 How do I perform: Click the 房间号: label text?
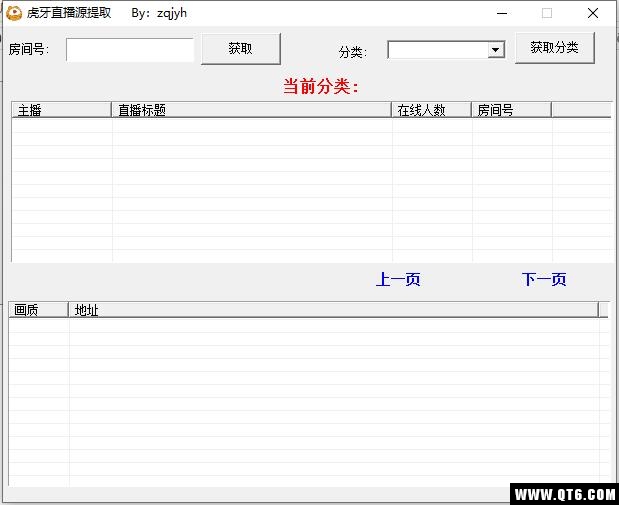click(x=29, y=49)
